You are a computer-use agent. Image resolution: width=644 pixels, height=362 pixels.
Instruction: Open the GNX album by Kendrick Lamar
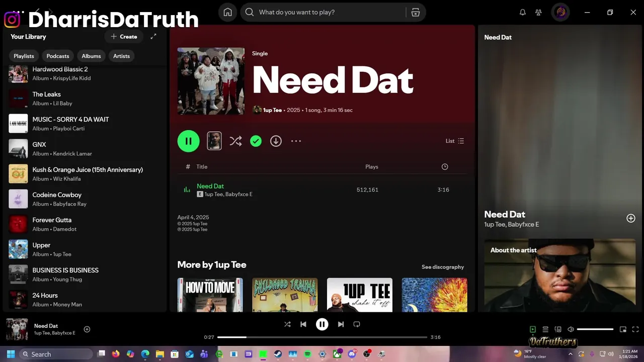pyautogui.click(x=85, y=149)
